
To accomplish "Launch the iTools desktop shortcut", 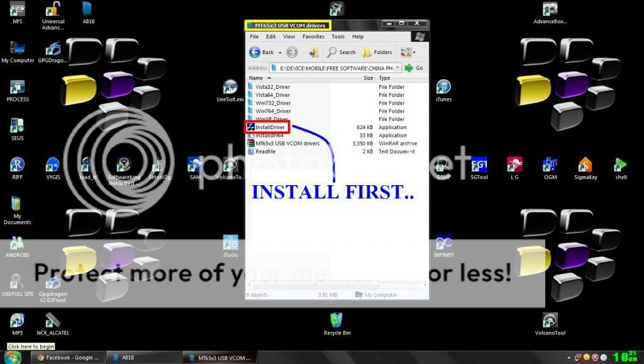I will 230,246.
